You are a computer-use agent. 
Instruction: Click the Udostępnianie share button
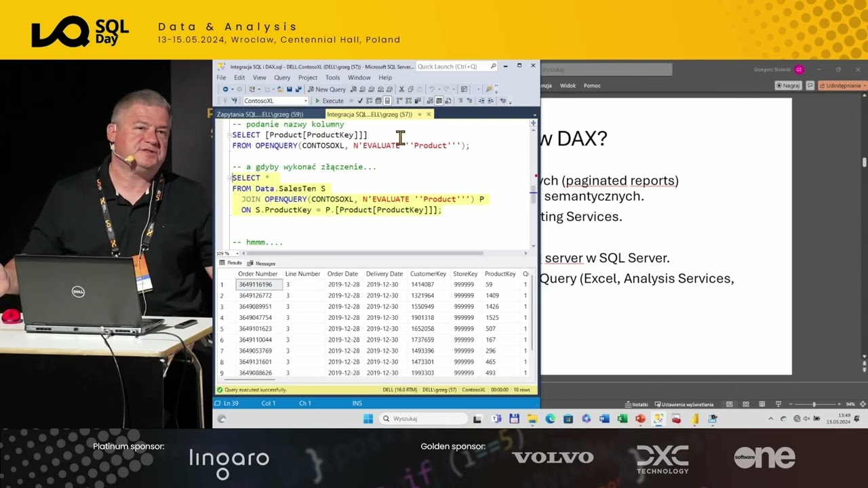tap(843, 85)
